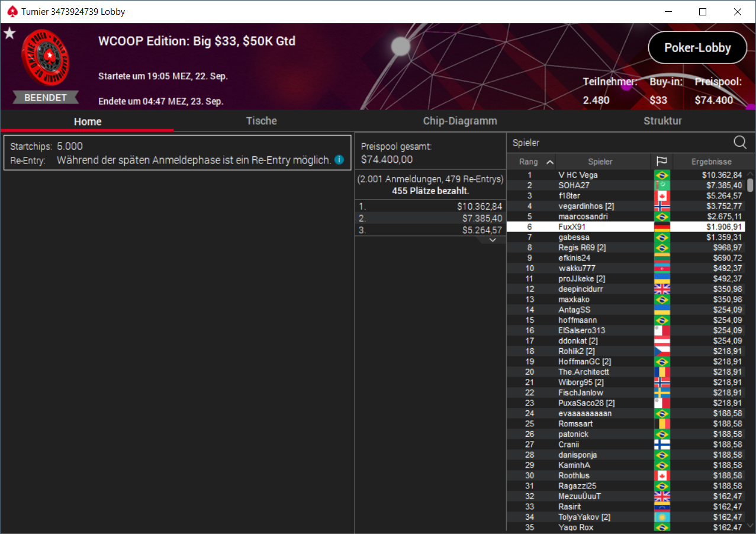This screenshot has height=534, width=756.
Task: Click the flag beside vegardinhos [2]
Action: click(661, 206)
